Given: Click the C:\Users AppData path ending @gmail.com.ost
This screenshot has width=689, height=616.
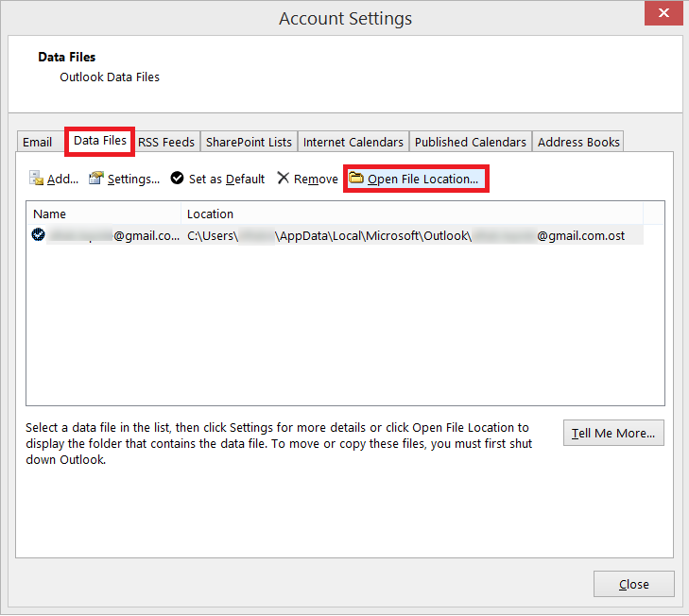Looking at the screenshot, I should pyautogui.click(x=405, y=236).
